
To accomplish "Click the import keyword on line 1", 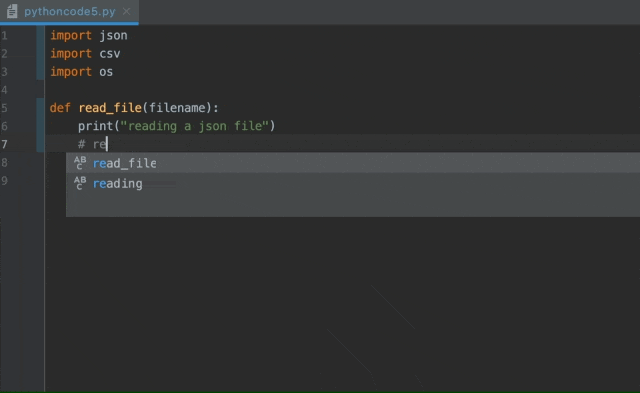I will click(71, 36).
